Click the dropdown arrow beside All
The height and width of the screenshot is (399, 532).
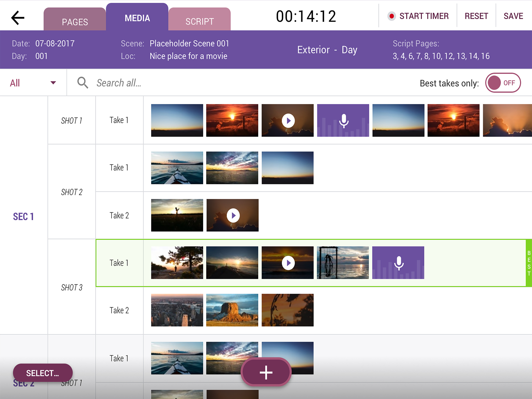(53, 83)
